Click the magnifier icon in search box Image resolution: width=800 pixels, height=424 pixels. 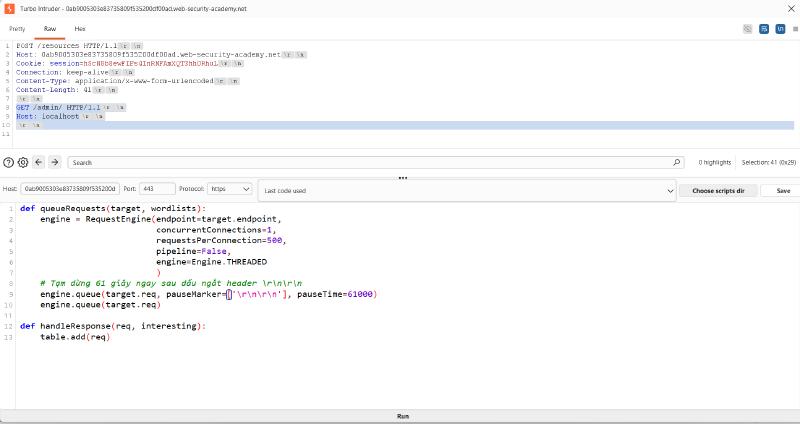677,162
